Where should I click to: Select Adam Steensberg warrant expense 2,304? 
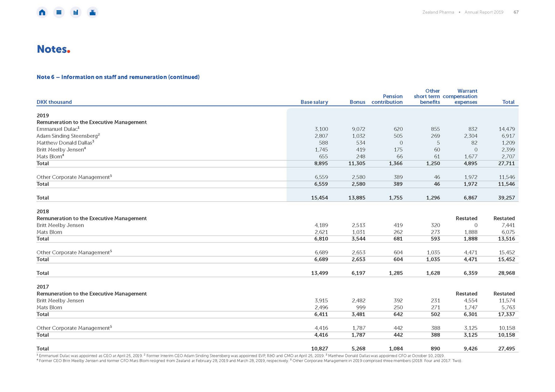pyautogui.click(x=470, y=136)
